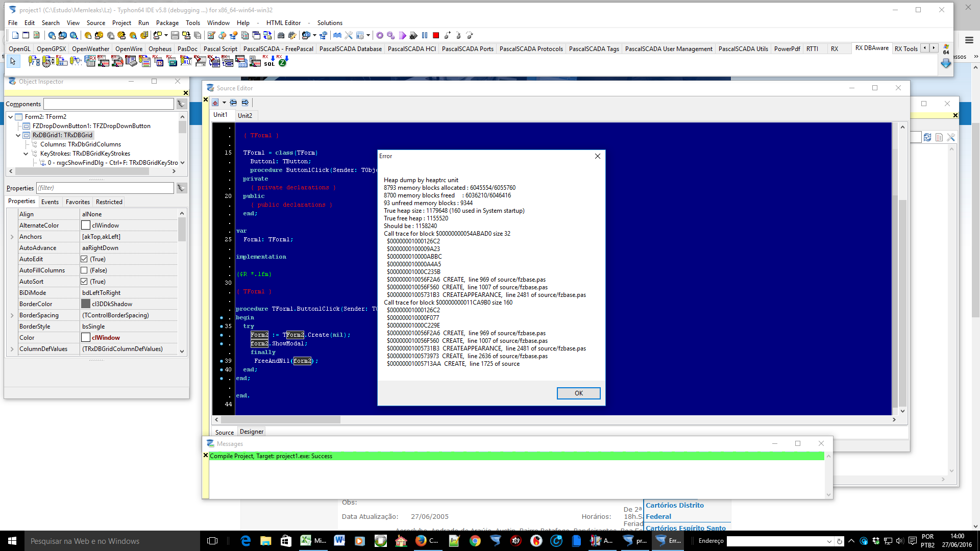Select FZDropDownButton1 in component tree

point(91,126)
